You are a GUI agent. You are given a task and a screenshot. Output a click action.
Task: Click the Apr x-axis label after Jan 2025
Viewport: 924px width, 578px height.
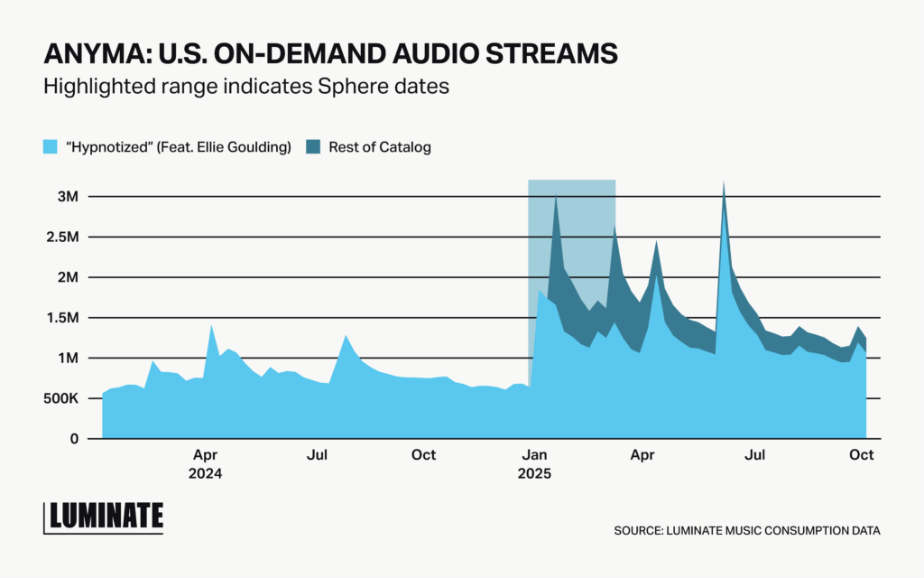pos(642,455)
